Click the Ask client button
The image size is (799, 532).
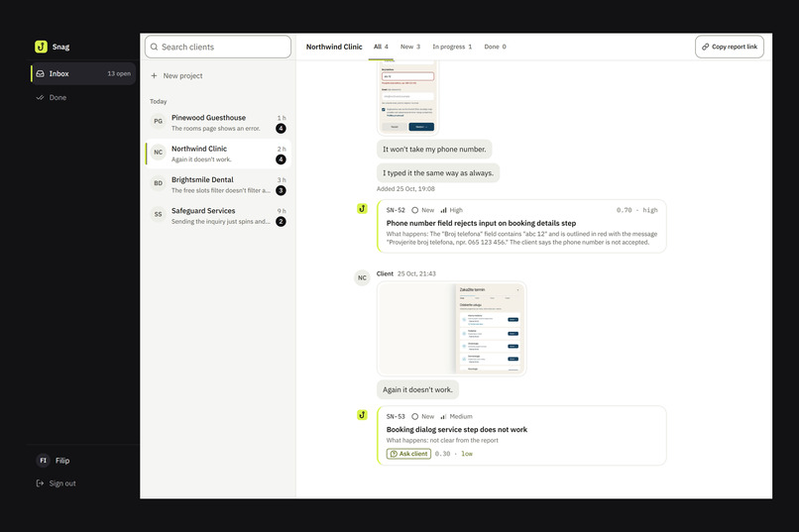tap(408, 454)
